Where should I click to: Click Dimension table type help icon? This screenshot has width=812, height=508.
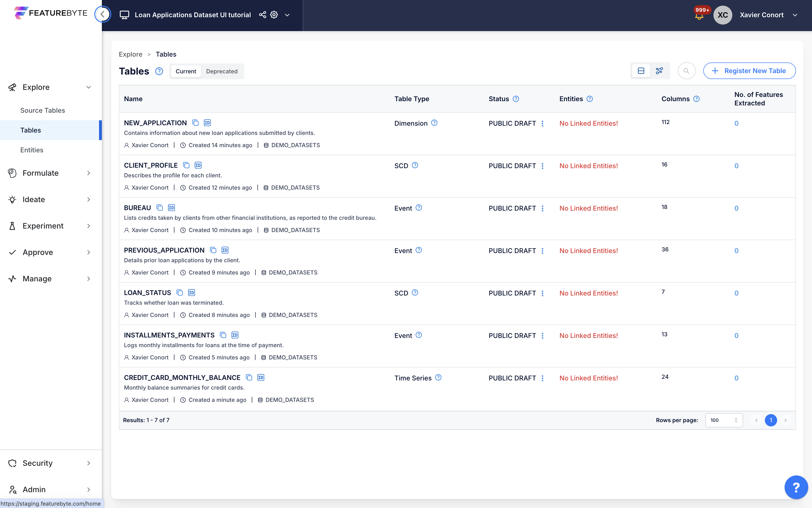coord(434,123)
